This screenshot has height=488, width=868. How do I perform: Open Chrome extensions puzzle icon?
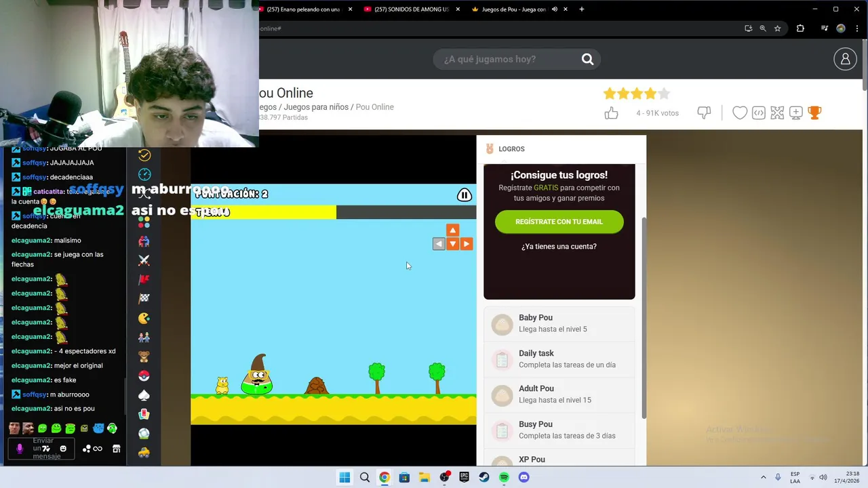(800, 28)
